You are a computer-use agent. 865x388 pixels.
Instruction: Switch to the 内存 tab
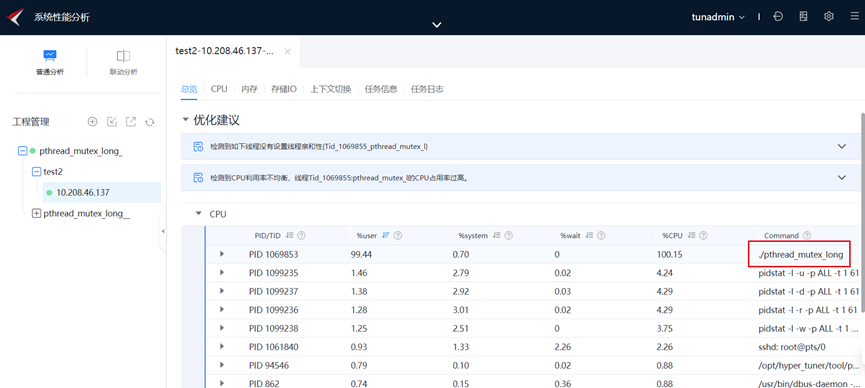(x=249, y=89)
